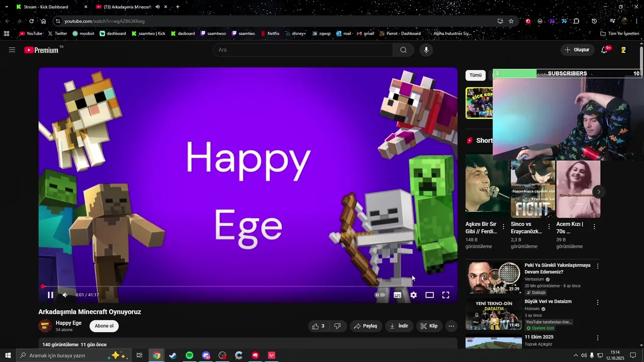Image resolution: width=644 pixels, height=362 pixels.
Task: Subscribe with the Abone ol button
Action: 104,326
